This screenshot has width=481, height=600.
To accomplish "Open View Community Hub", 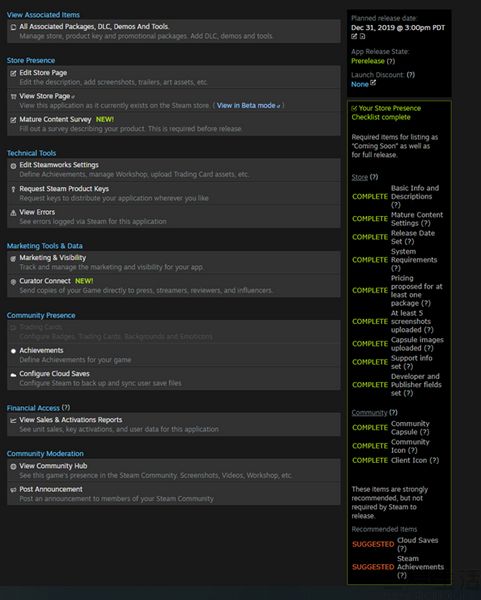I will 53,466.
